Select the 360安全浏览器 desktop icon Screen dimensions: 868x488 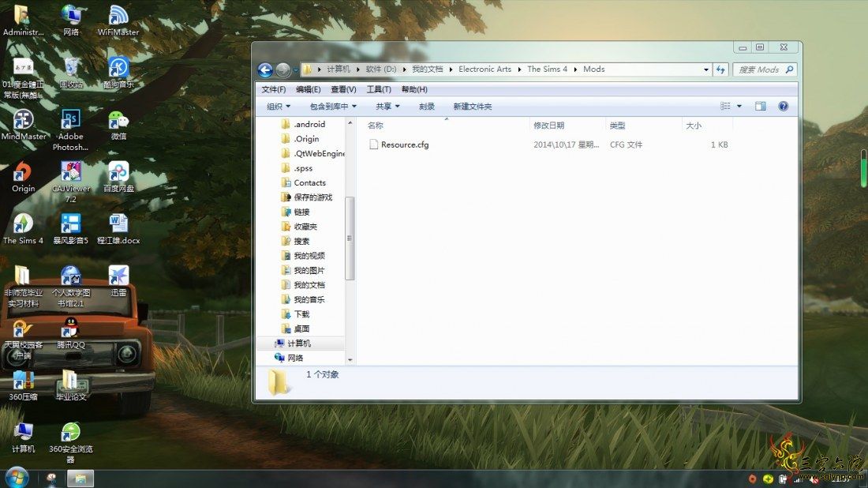(x=71, y=442)
